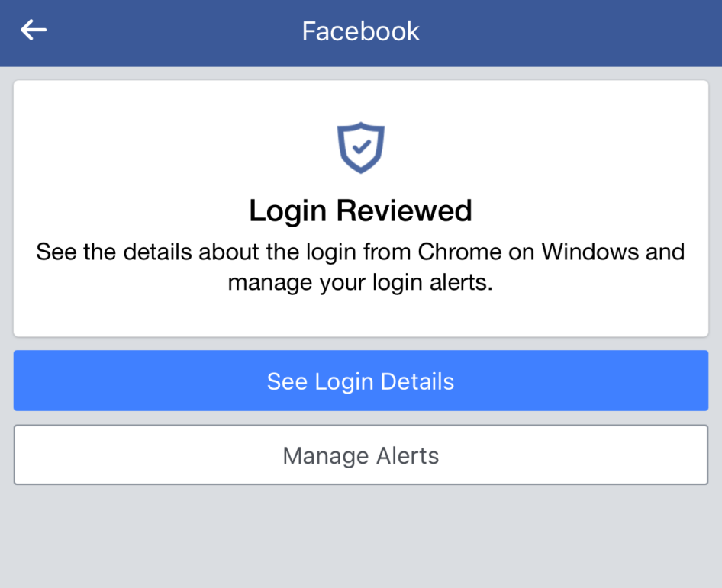The image size is (722, 588).
Task: Click the Facebook title in header
Action: pyautogui.click(x=361, y=31)
